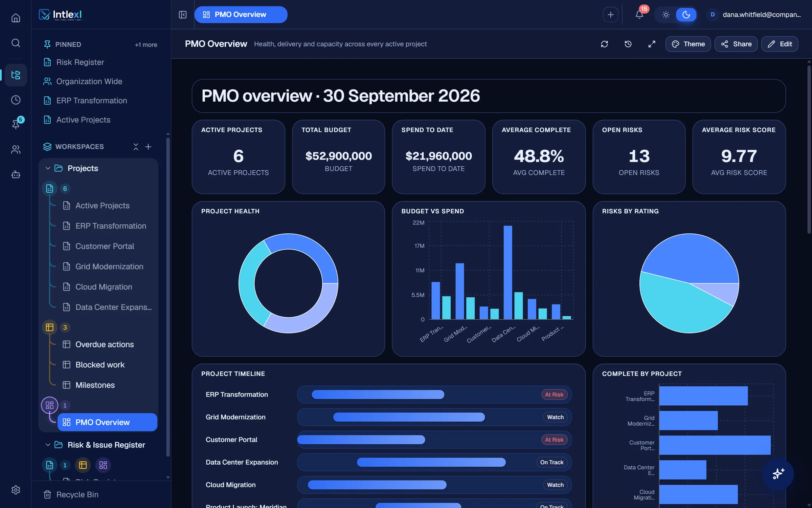This screenshot has width=812, height=508.
Task: Open Blocked work table in tree
Action: (x=100, y=365)
